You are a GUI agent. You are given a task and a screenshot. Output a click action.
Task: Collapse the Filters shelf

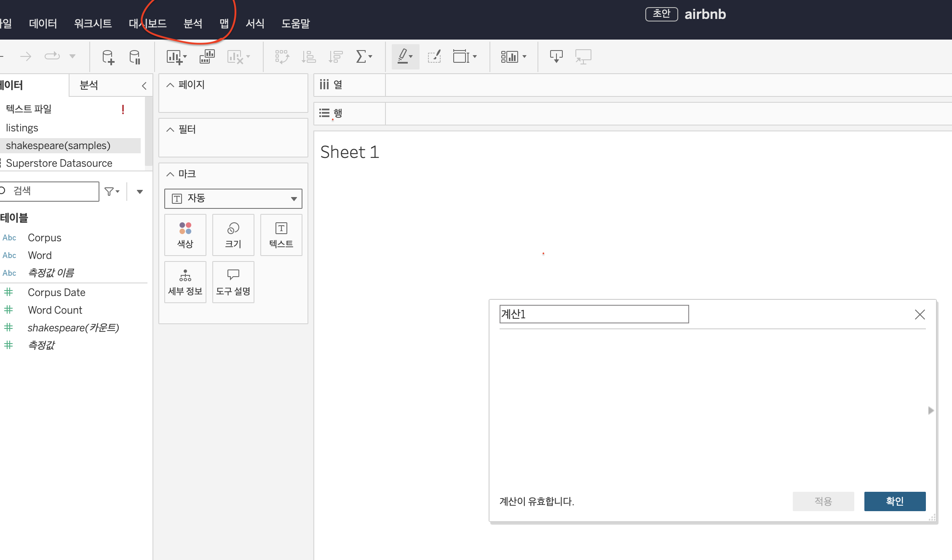coord(170,130)
